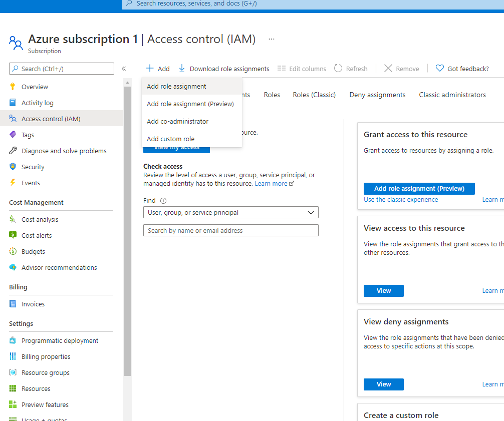
Task: Open Programmatic deployment settings
Action: click(60, 340)
